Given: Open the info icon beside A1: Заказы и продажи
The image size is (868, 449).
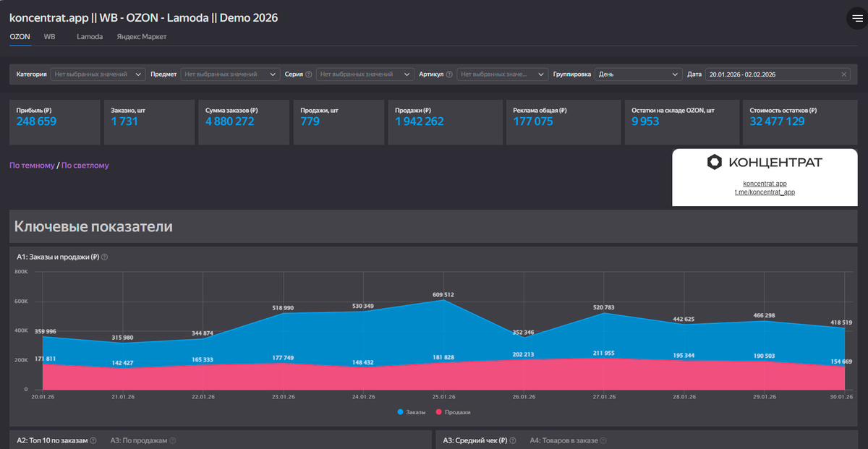Looking at the screenshot, I should coord(105,257).
